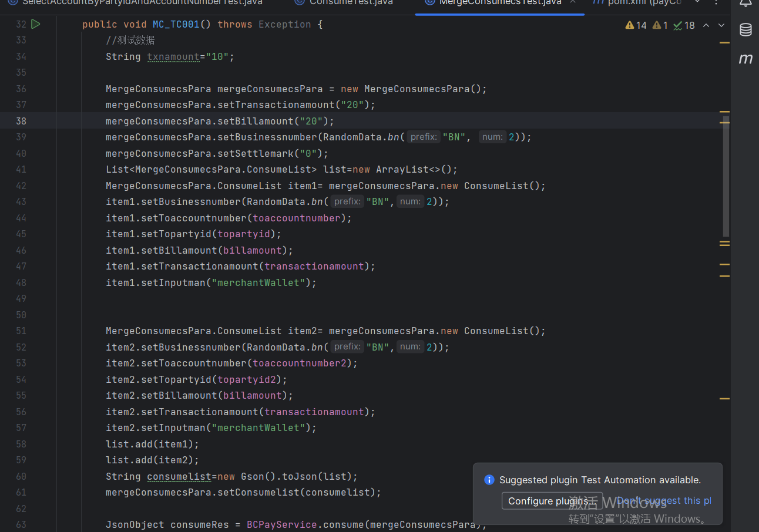Click item2.setTransactionamount line
Image resolution: width=759 pixels, height=532 pixels.
pos(241,412)
